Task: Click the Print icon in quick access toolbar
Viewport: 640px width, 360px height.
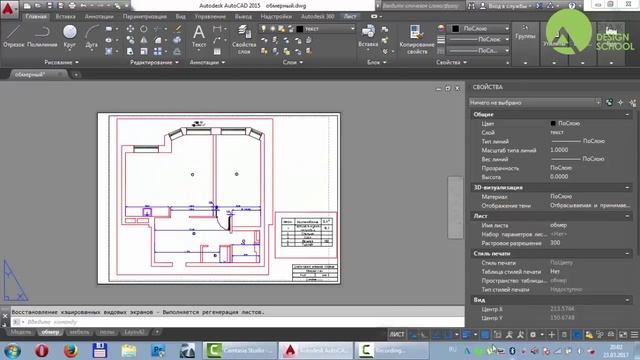Action: (72, 6)
